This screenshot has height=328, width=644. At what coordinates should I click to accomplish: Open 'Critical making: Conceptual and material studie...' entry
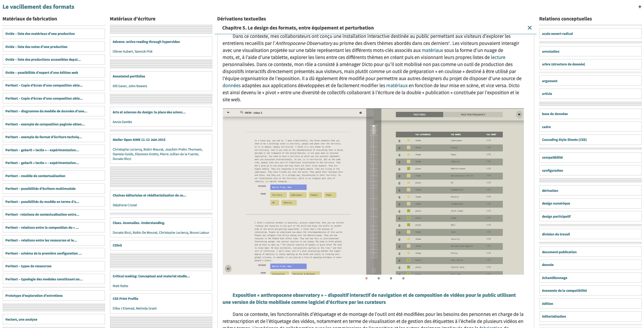click(x=161, y=281)
